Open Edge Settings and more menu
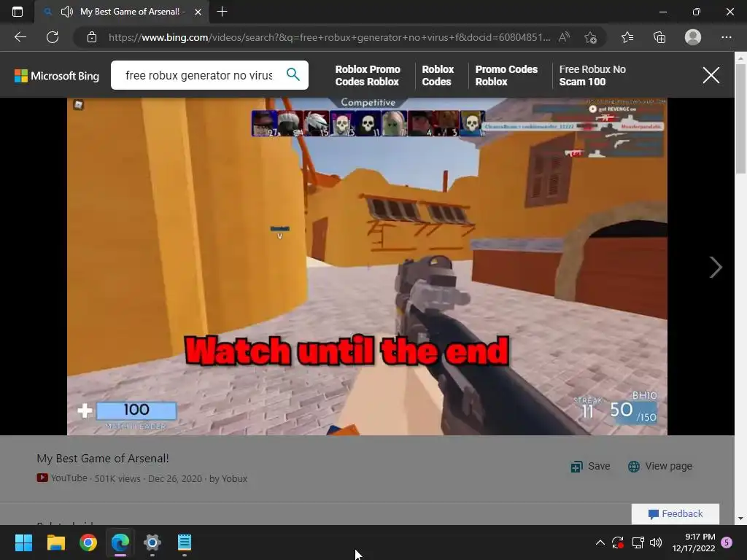The width and height of the screenshot is (747, 560). click(x=726, y=37)
